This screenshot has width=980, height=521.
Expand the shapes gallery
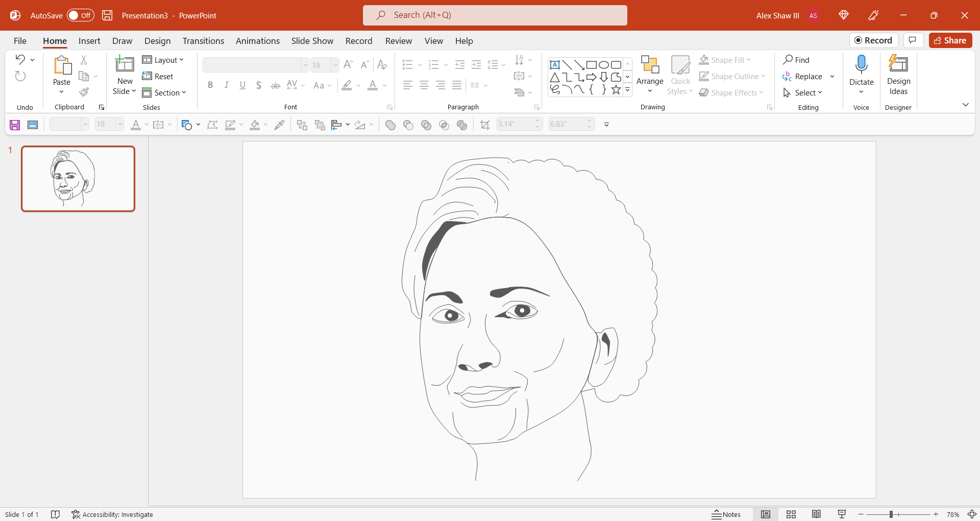627,89
